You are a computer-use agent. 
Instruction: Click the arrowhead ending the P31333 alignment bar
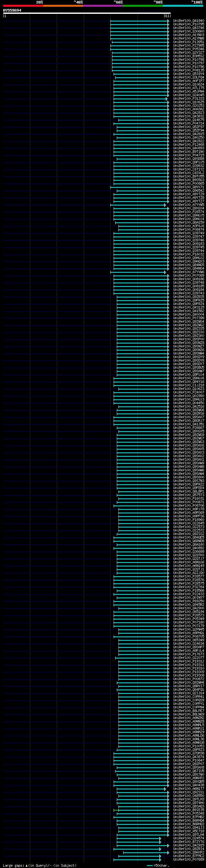click(166, 99)
